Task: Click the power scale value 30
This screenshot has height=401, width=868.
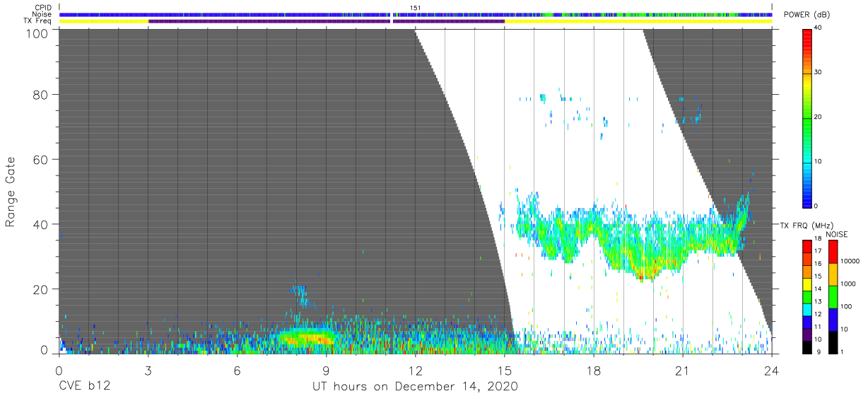Action: click(x=819, y=73)
